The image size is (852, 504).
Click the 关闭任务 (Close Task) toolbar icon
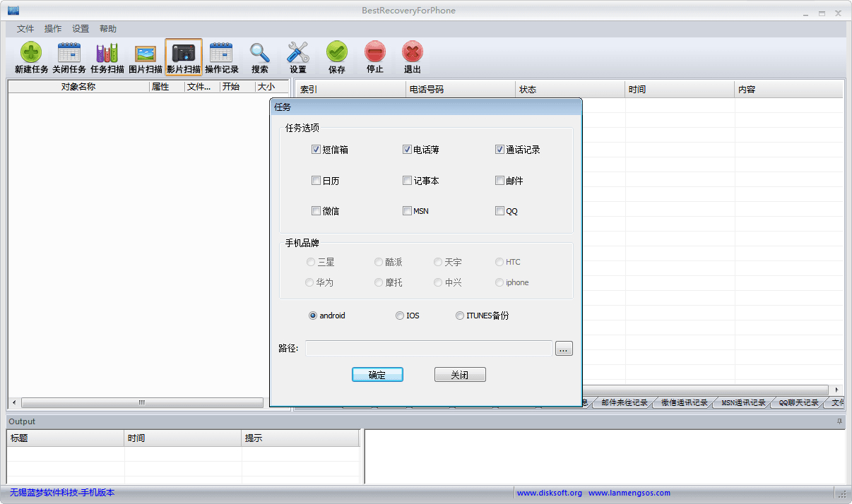(x=69, y=57)
